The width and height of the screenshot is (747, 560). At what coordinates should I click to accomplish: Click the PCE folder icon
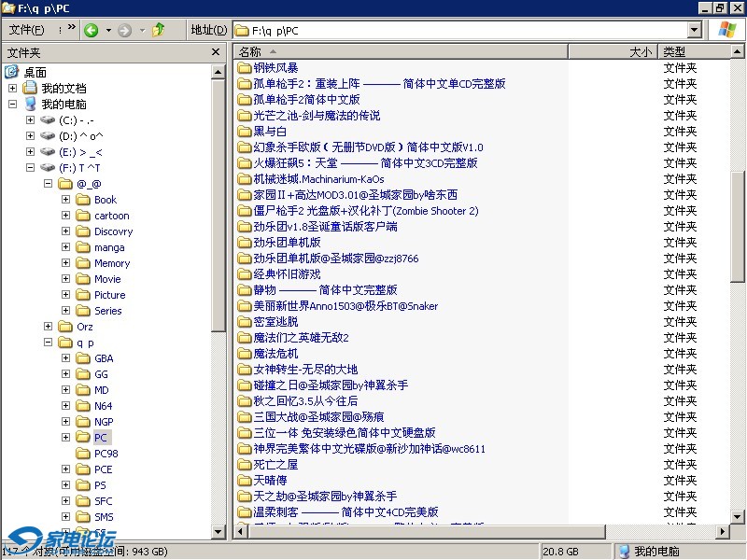tap(83, 469)
